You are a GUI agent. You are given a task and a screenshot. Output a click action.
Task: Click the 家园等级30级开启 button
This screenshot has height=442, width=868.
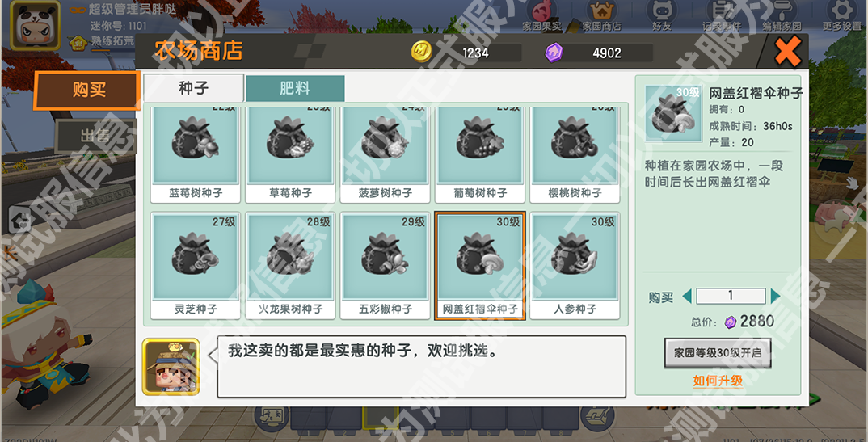718,353
